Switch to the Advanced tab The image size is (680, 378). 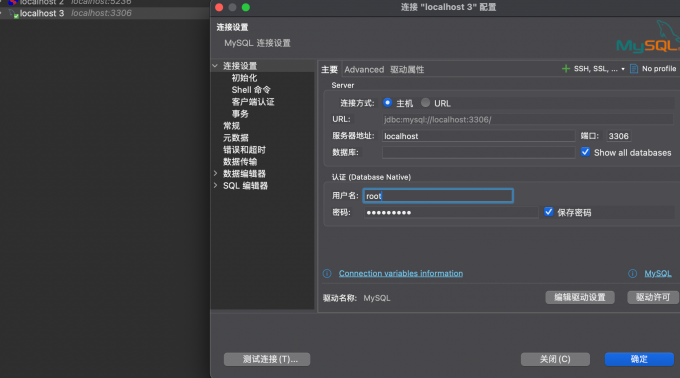[364, 69]
